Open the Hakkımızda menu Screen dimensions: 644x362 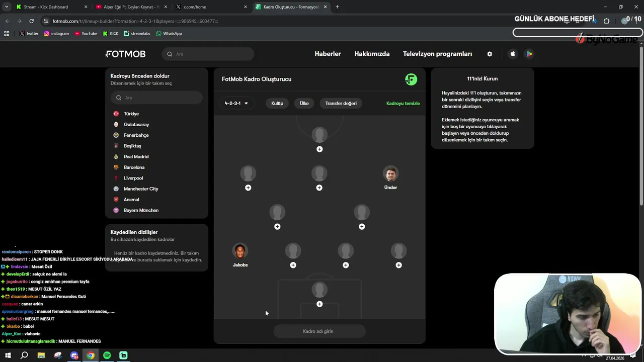tap(372, 54)
